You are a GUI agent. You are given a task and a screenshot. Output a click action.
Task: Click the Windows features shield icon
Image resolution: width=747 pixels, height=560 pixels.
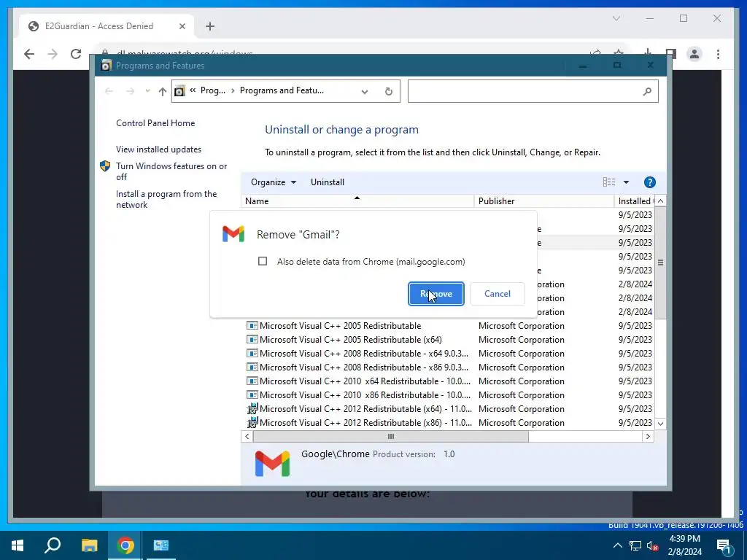pos(105,166)
